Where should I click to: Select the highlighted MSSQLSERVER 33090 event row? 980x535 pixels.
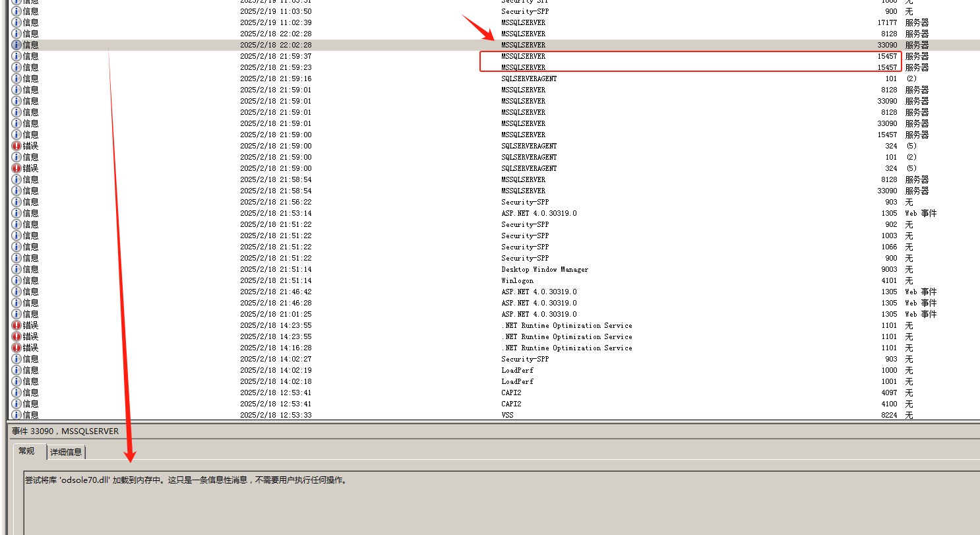click(523, 45)
